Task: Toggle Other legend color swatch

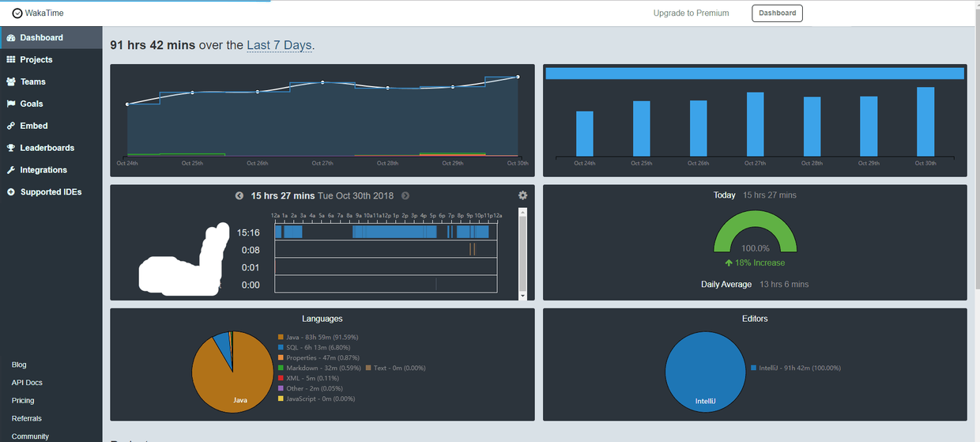Action: point(281,389)
